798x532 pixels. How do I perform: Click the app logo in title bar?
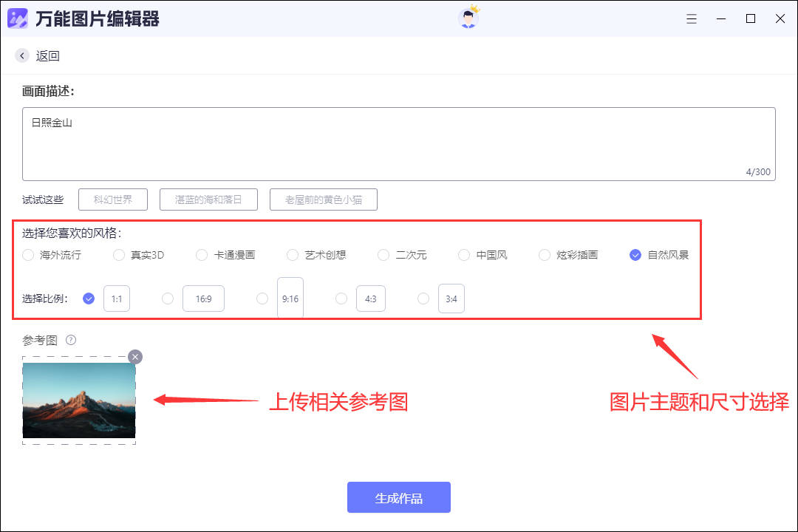coord(18,18)
